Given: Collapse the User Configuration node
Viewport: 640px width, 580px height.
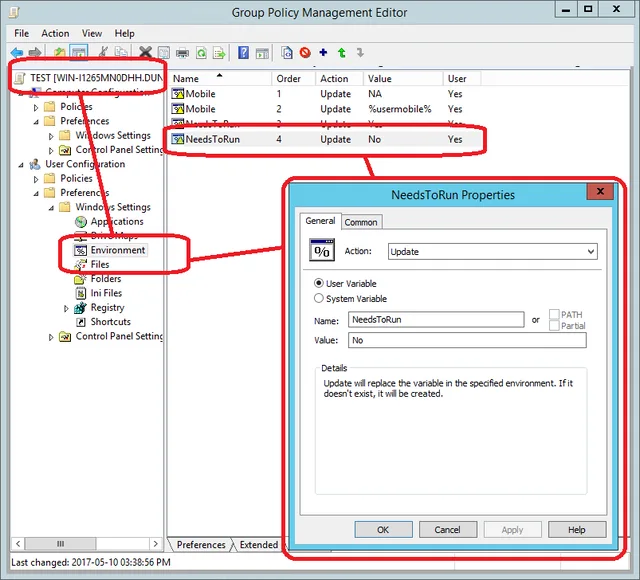Looking at the screenshot, I should tap(21, 165).
